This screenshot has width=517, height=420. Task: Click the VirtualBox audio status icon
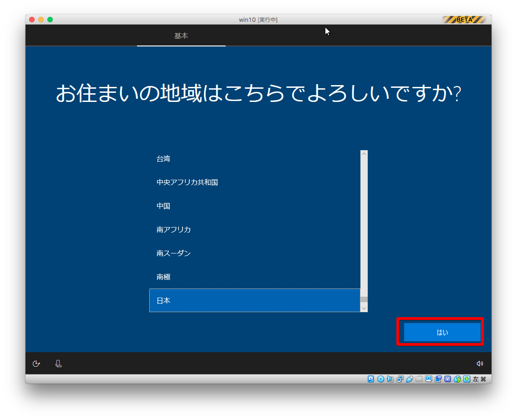pos(390,379)
